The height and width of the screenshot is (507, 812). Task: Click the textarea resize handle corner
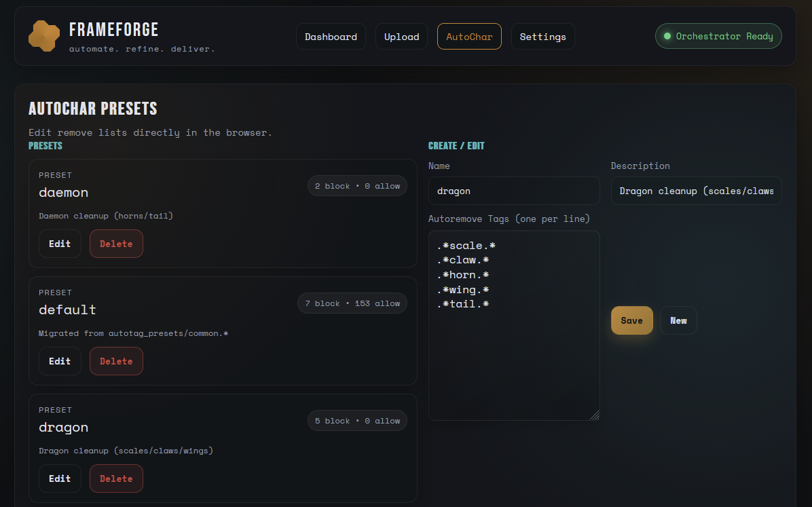pos(595,415)
